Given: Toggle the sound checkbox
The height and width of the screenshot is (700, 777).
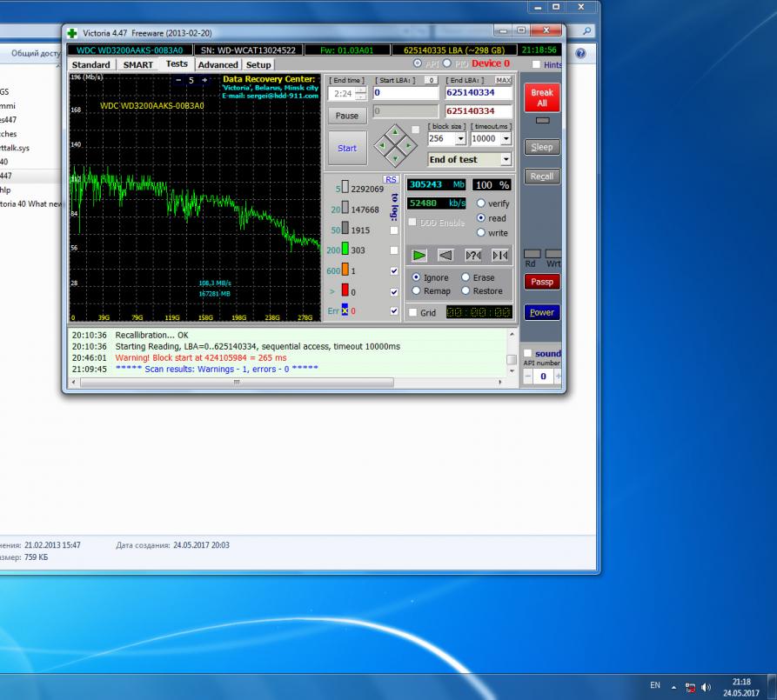Looking at the screenshot, I should [528, 353].
